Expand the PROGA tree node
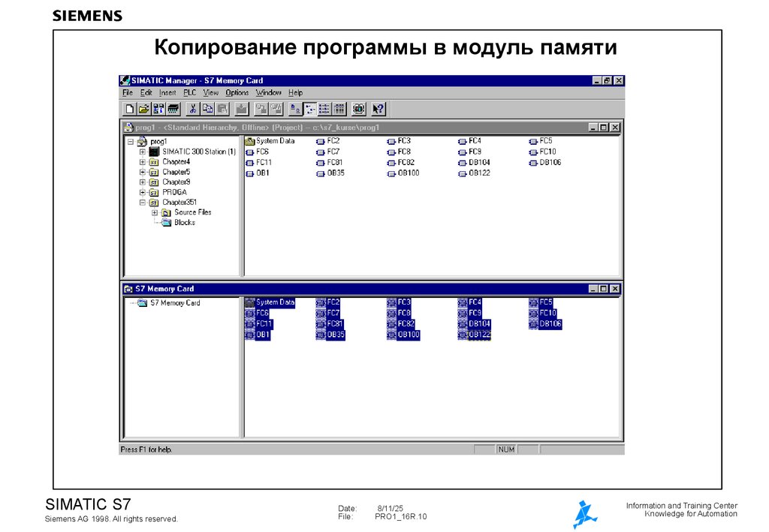Screen dimensions: 769x532 pyautogui.click(x=142, y=192)
